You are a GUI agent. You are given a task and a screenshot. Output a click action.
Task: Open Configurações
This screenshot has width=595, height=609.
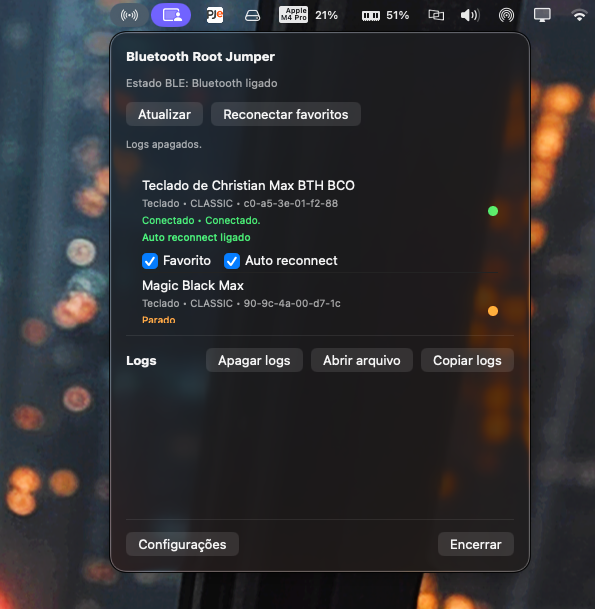click(x=182, y=544)
